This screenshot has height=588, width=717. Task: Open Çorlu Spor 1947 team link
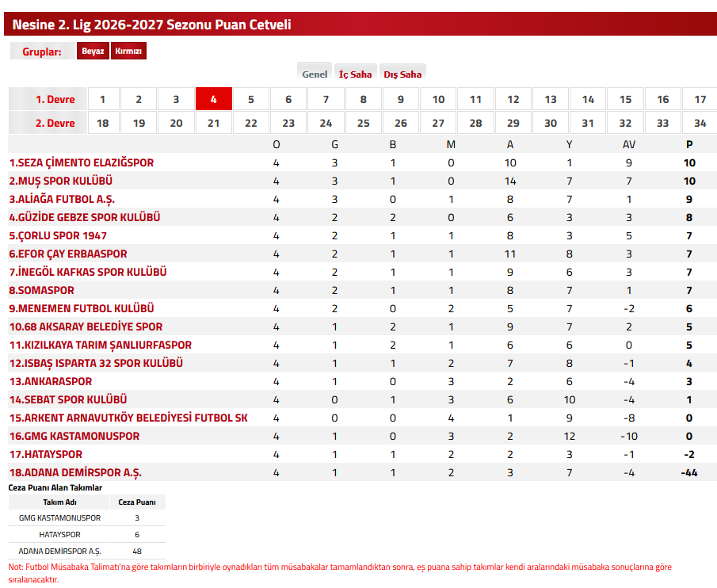pyautogui.click(x=58, y=235)
